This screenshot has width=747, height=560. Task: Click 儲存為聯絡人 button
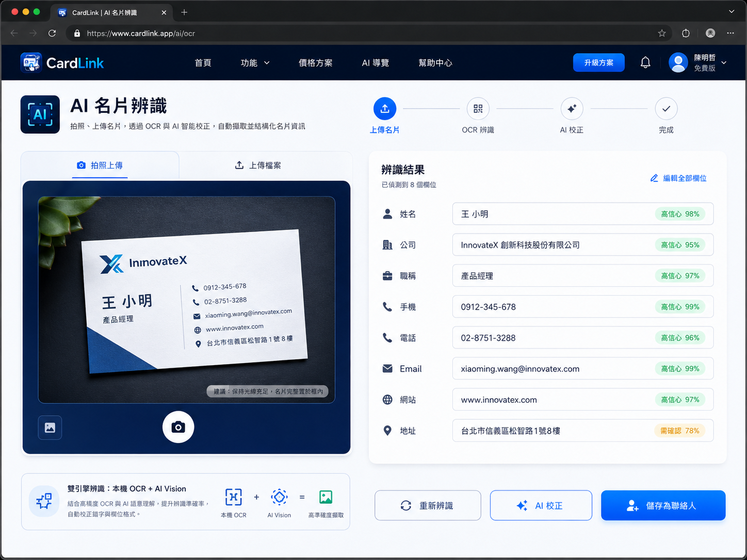pyautogui.click(x=663, y=505)
